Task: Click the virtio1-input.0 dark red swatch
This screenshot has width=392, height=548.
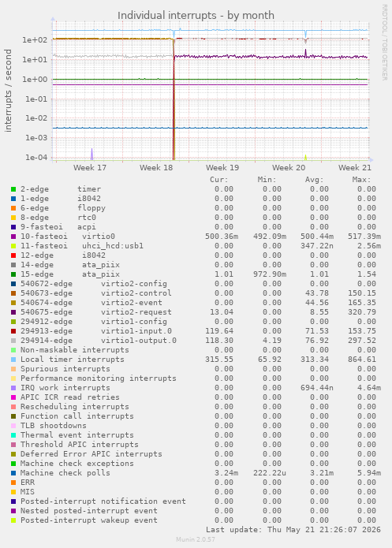Action: pos(13,331)
